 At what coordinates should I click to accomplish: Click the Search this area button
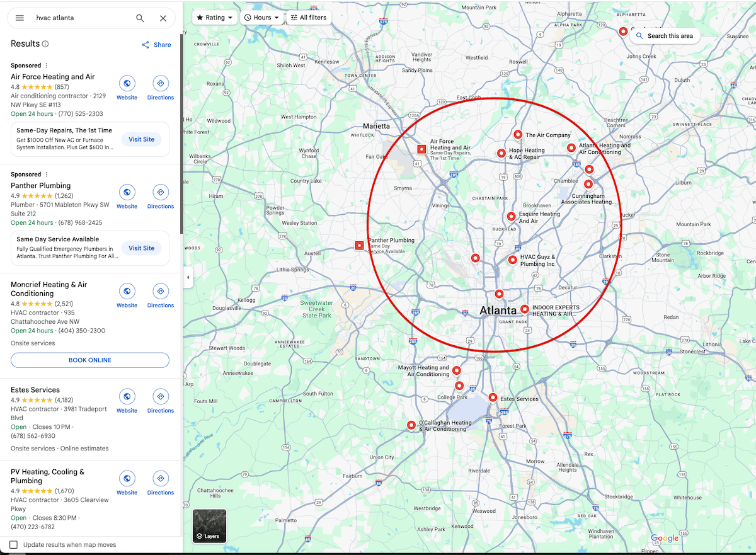665,36
